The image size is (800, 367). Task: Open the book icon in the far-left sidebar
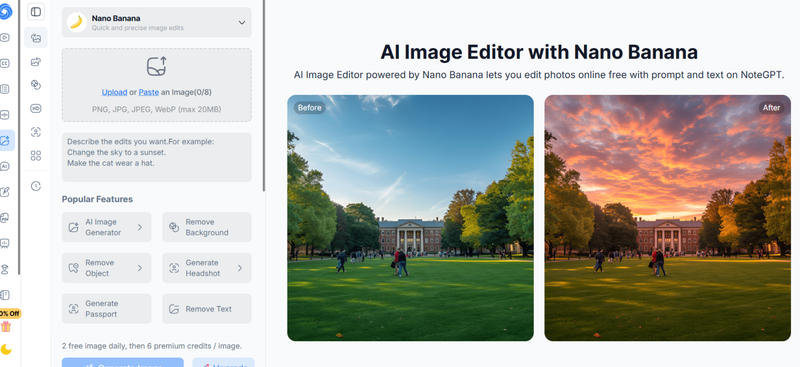coord(5,295)
